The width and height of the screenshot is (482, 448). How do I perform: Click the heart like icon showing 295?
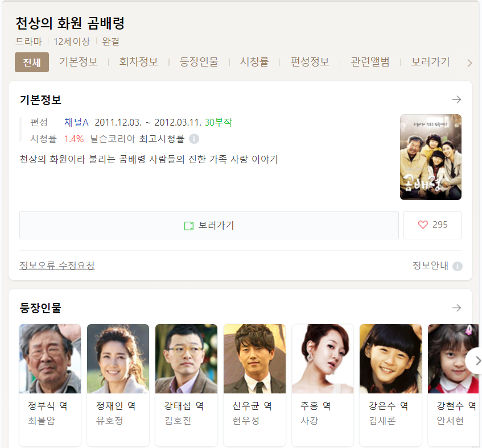[x=423, y=225]
